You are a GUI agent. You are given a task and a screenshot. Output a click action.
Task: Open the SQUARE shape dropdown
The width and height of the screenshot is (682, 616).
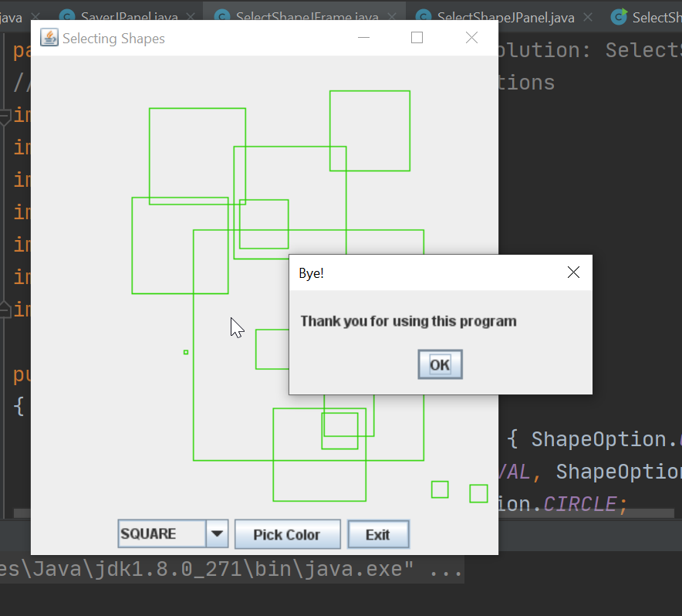[218, 533]
